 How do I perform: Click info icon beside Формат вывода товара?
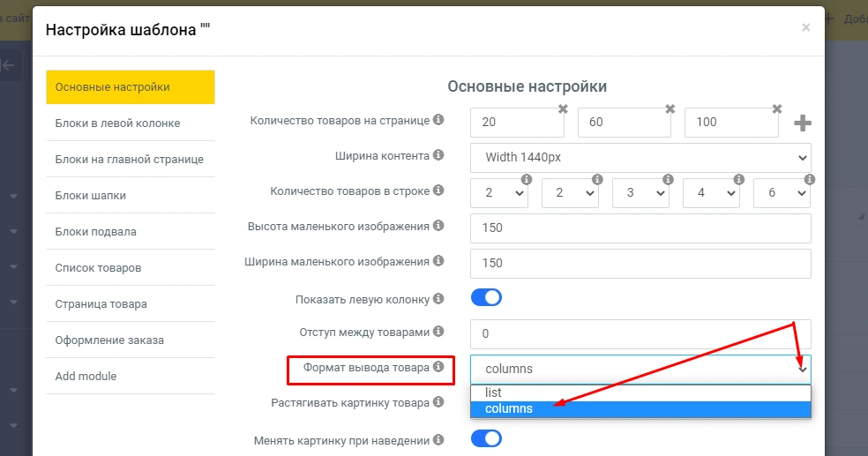point(438,367)
